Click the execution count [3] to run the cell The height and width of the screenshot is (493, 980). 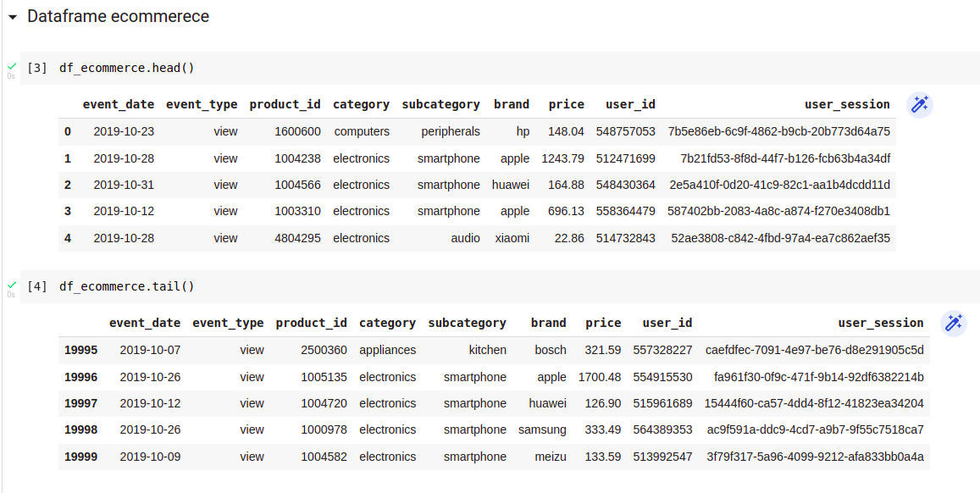tap(36, 68)
